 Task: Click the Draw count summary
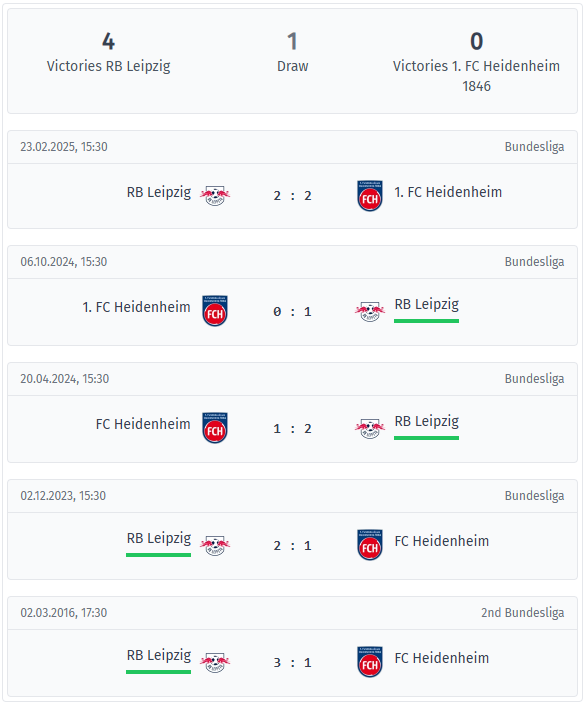292,52
